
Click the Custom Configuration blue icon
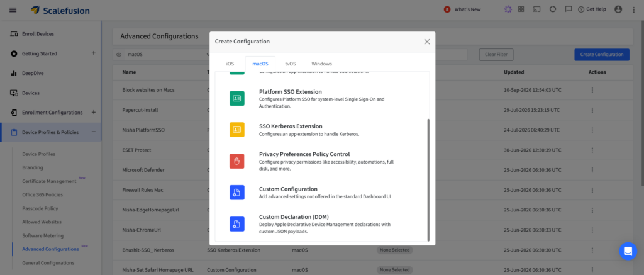237,193
